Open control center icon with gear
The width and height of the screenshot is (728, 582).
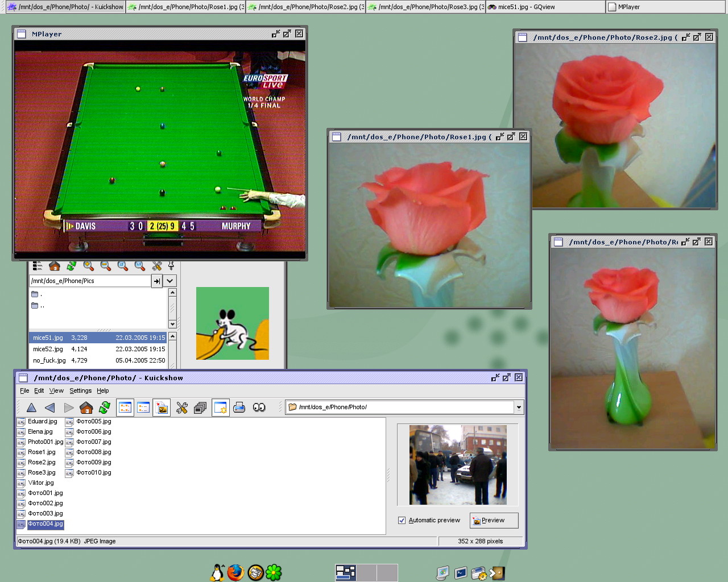click(x=479, y=573)
